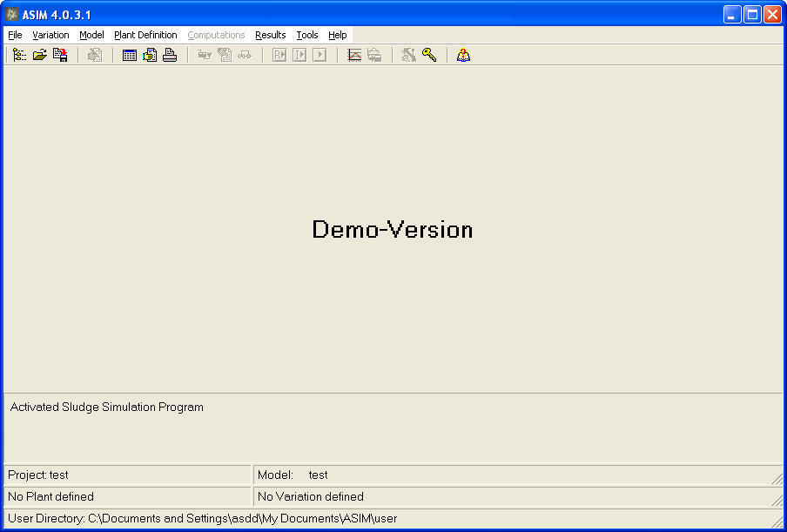Click the greyed chart with table icon
Viewport: 787px width, 532px height.
coord(374,55)
